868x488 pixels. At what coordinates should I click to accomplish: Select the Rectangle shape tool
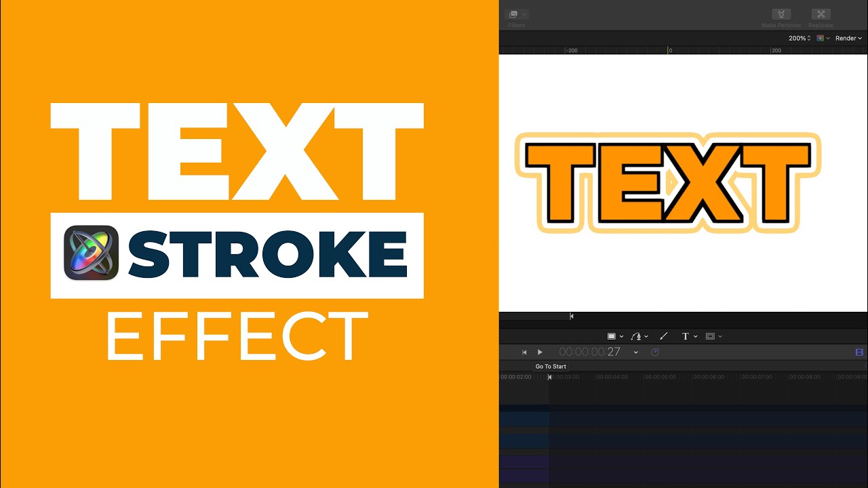coord(612,336)
